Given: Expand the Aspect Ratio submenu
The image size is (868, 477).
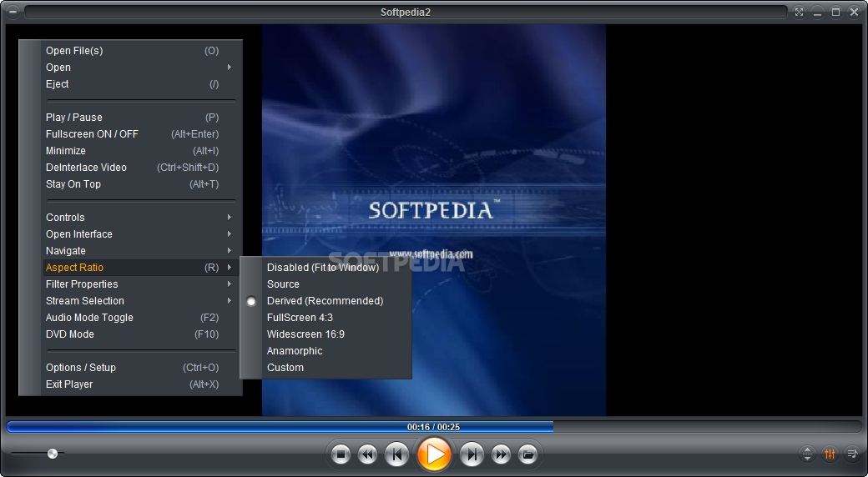Looking at the screenshot, I should point(141,268).
